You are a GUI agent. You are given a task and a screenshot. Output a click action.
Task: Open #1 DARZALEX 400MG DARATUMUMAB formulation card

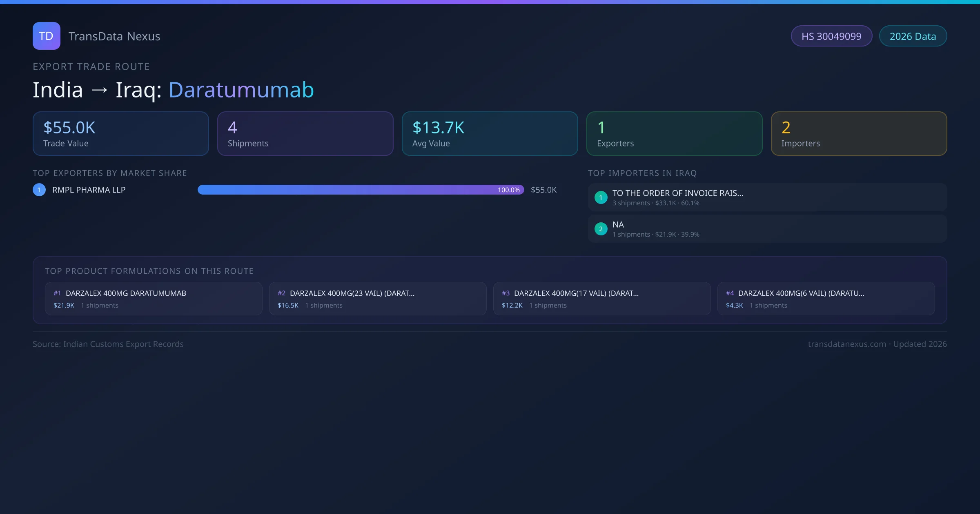tap(154, 299)
